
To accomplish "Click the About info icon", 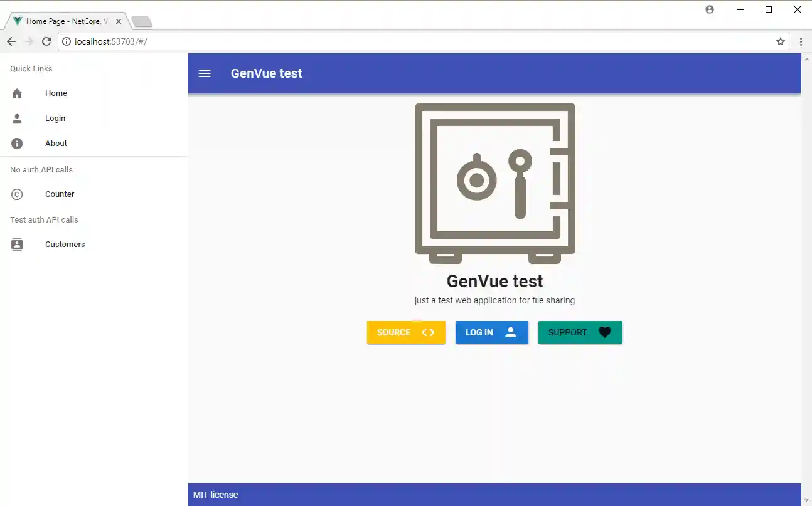I will [x=16, y=143].
